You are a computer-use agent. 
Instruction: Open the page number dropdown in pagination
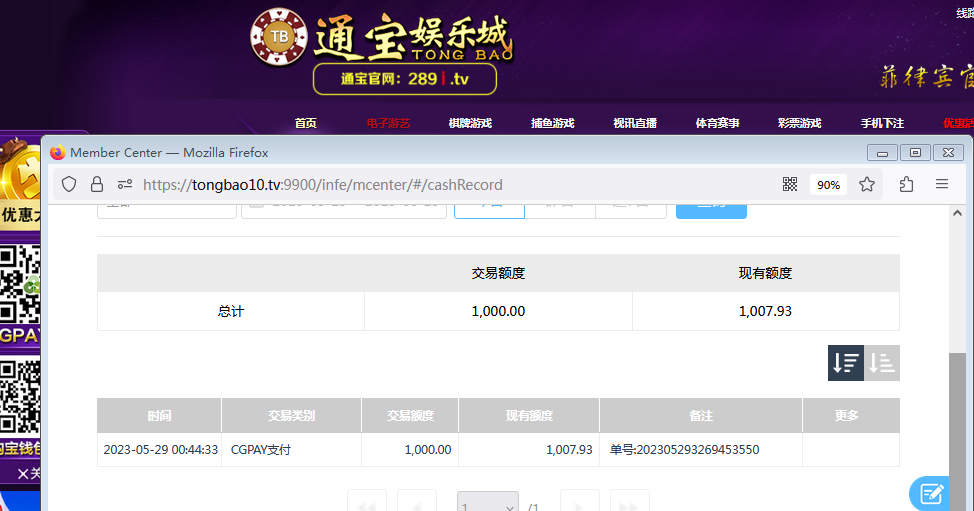tap(488, 502)
